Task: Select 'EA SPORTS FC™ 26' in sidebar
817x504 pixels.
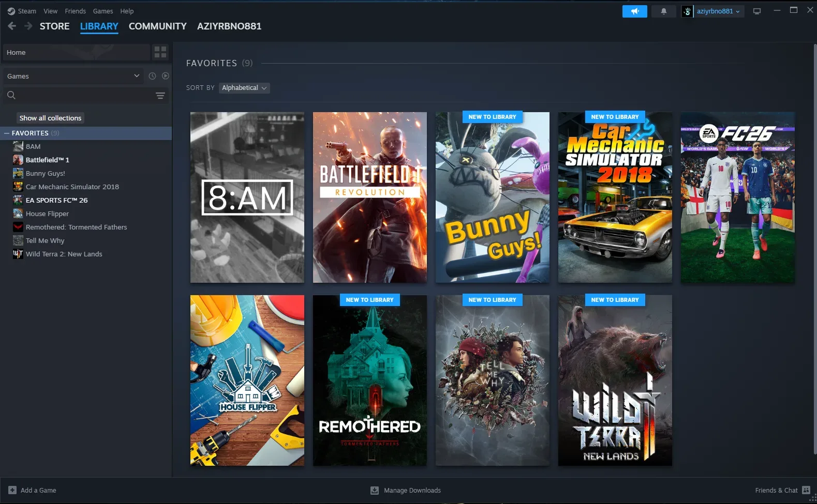Action: (57, 200)
